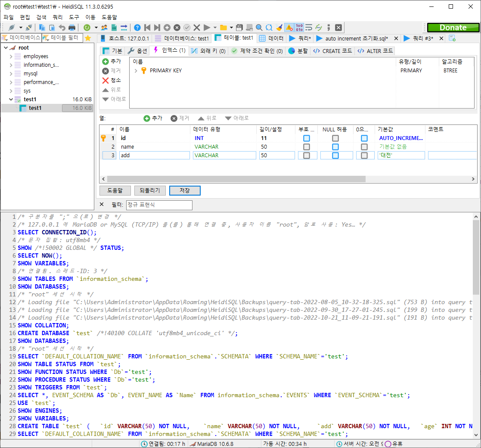Viewport: 481px width, 448px height.
Task: Open the connect dropdown arrow
Action: [x=21, y=28]
